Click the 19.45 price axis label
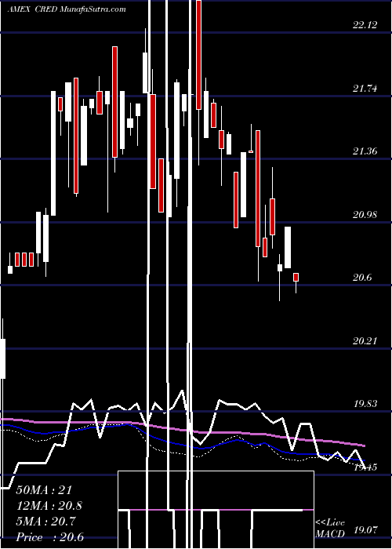The height and width of the screenshot is (549, 392). tap(365, 467)
